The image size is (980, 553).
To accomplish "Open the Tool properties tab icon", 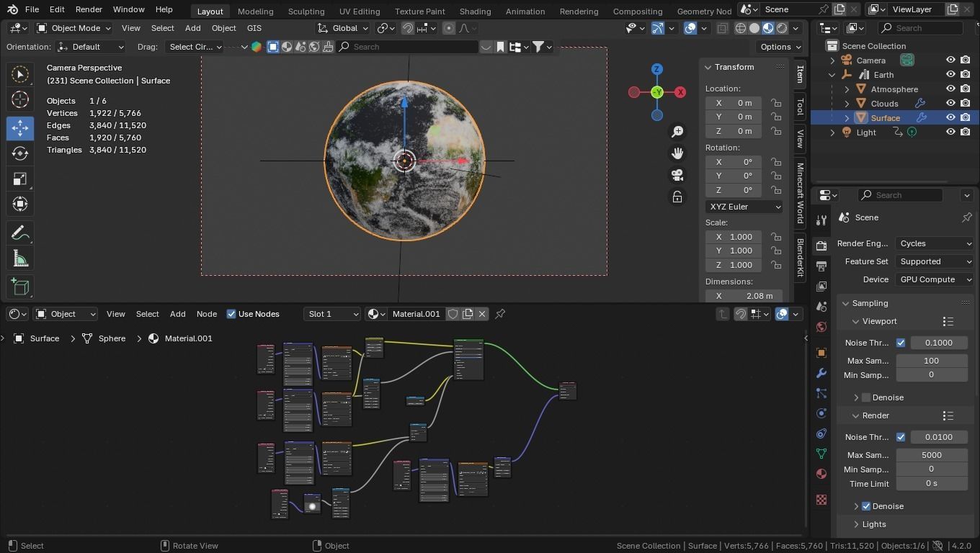I will pos(821,220).
